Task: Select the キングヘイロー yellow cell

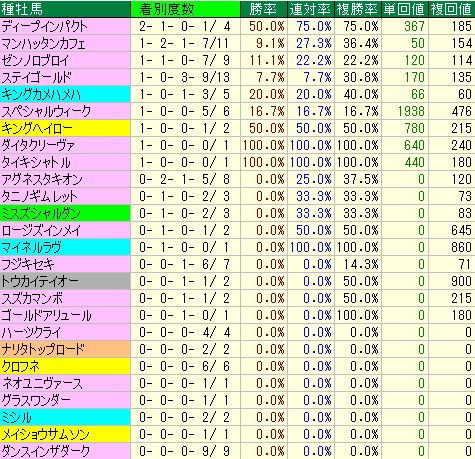Action: [65, 128]
